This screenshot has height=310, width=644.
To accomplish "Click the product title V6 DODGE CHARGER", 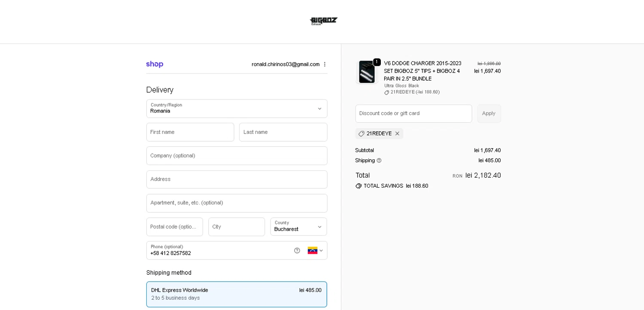I will [x=422, y=71].
